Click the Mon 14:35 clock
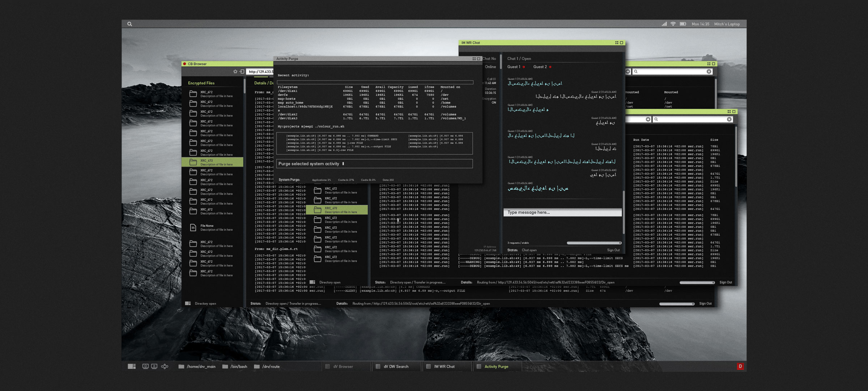The height and width of the screenshot is (391, 868). tap(700, 24)
